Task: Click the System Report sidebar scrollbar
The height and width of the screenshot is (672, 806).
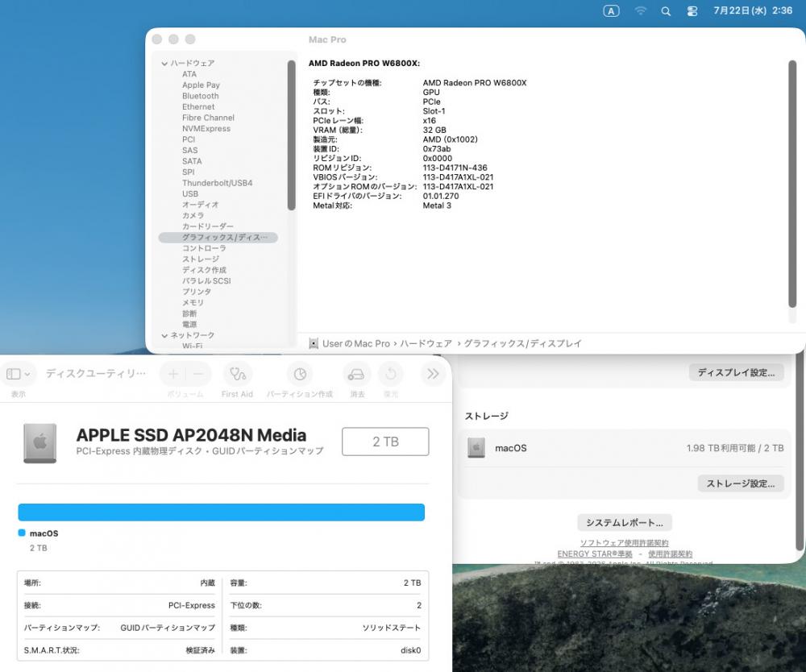Action: coord(292,135)
